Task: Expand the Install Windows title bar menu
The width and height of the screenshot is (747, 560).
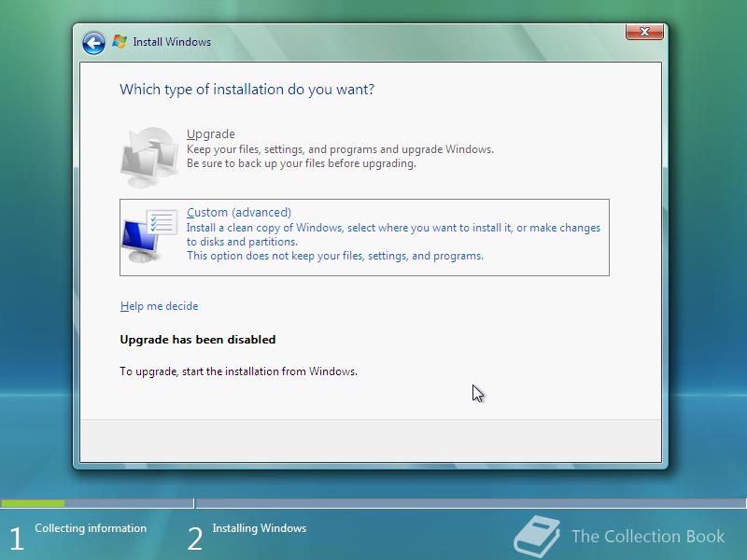Action: coord(175,41)
